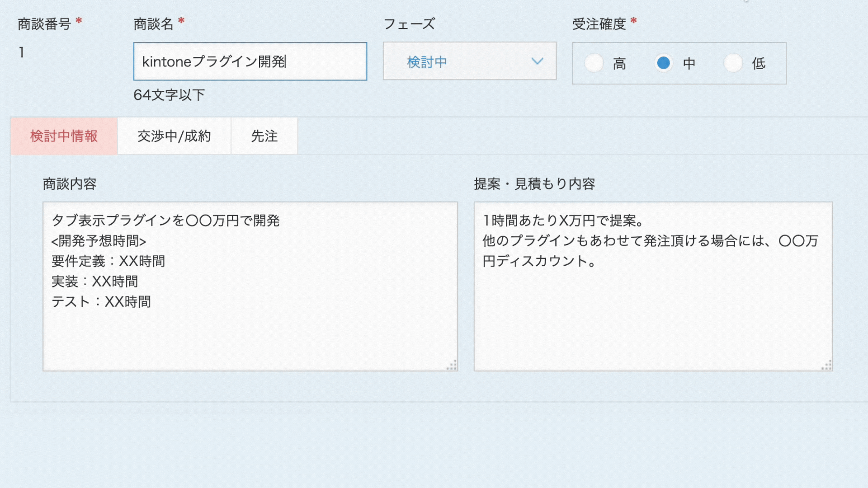Switch to the 交渉中/成約 tab
868x488 pixels.
click(174, 136)
